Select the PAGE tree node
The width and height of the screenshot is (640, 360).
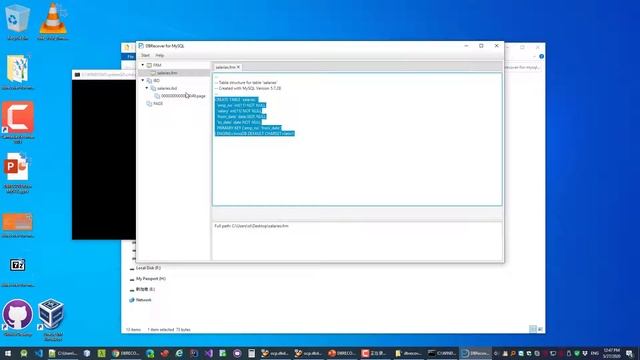pos(158,104)
